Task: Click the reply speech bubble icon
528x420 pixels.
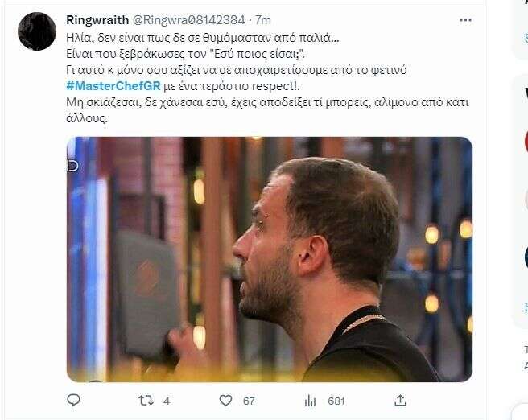Action: [x=74, y=400]
